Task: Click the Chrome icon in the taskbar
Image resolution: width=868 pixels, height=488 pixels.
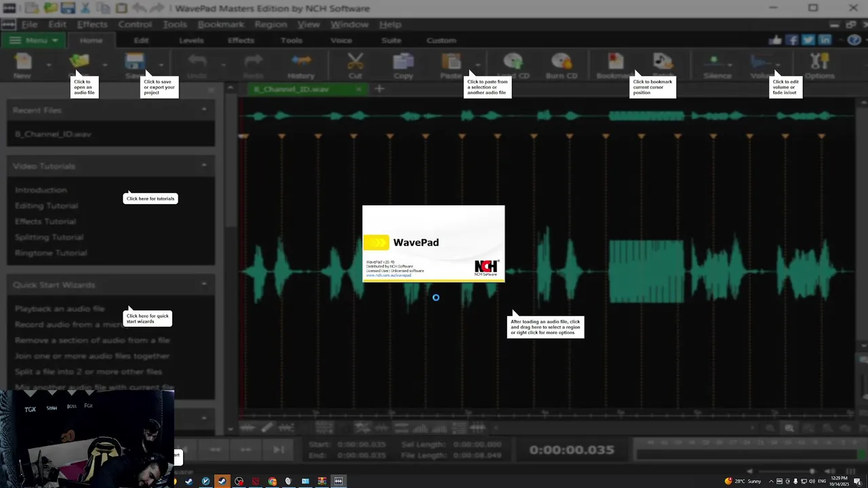Action: tap(272, 481)
